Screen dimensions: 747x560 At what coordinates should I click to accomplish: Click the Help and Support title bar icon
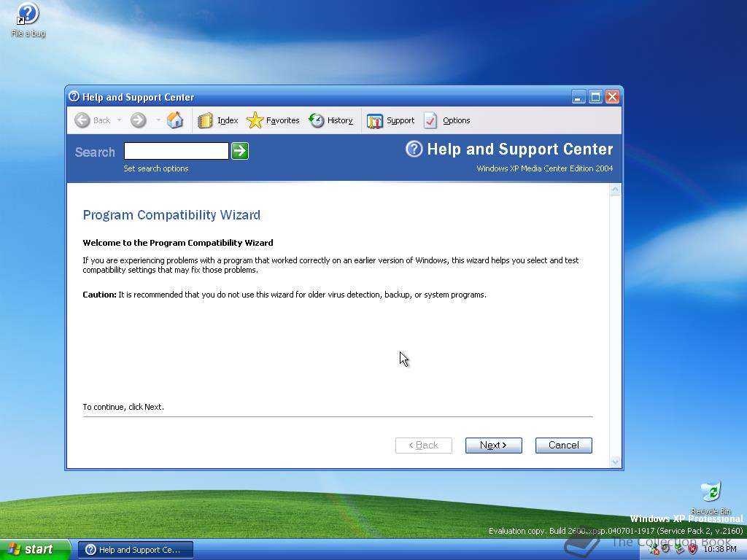74,97
